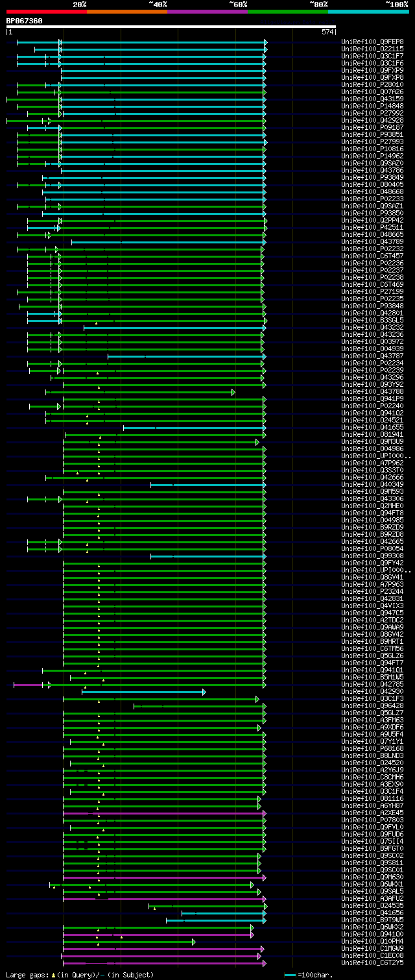The image size is (415, 980).
Task: Select the UniRef100_O80405 label
Action: click(x=372, y=185)
